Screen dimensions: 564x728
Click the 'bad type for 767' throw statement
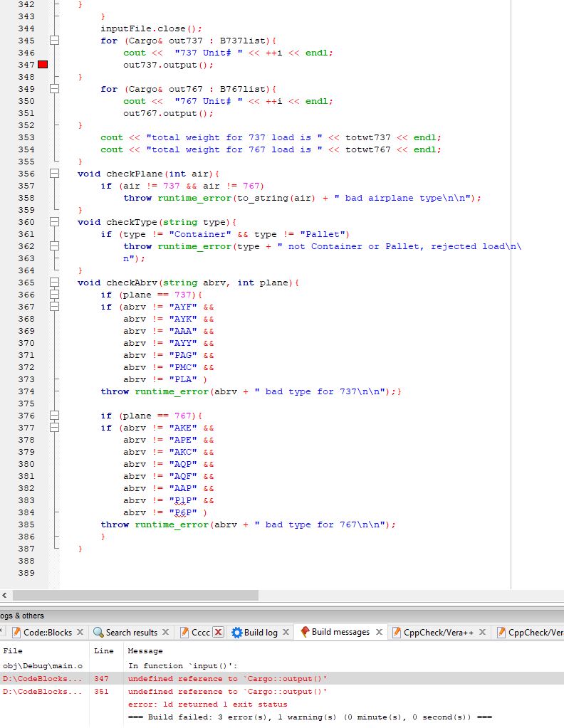pyautogui.click(x=248, y=524)
